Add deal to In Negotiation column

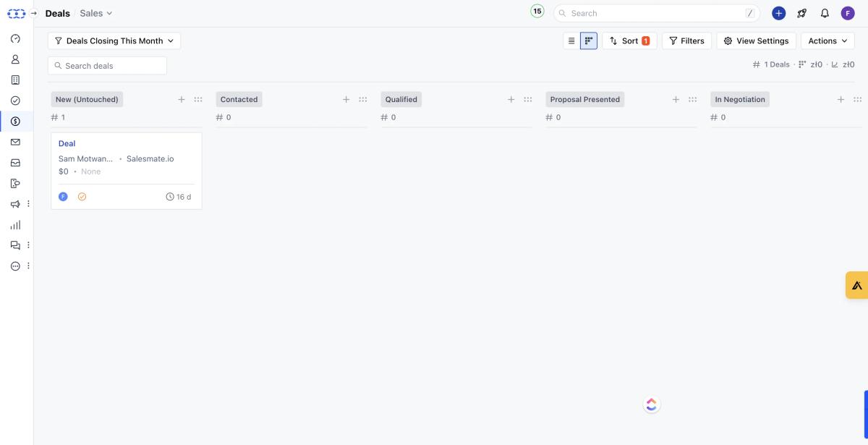pyautogui.click(x=841, y=100)
